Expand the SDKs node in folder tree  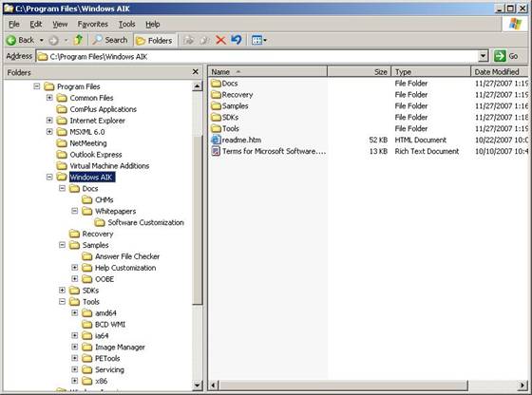62,291
